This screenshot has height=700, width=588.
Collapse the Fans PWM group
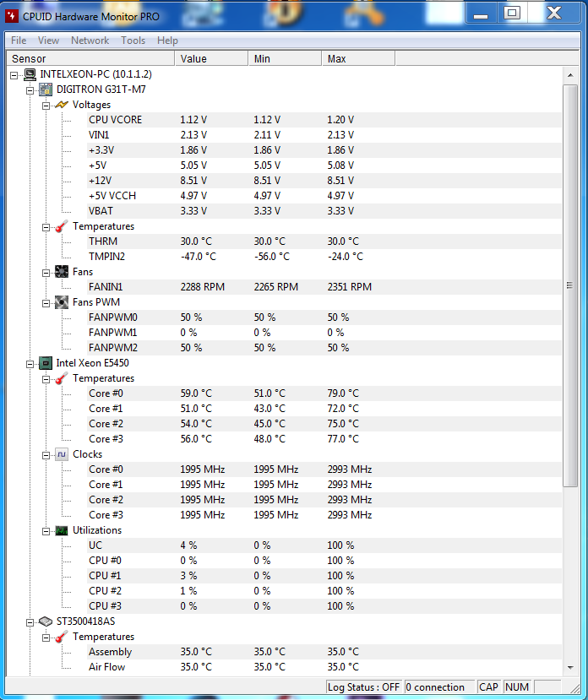[46, 303]
